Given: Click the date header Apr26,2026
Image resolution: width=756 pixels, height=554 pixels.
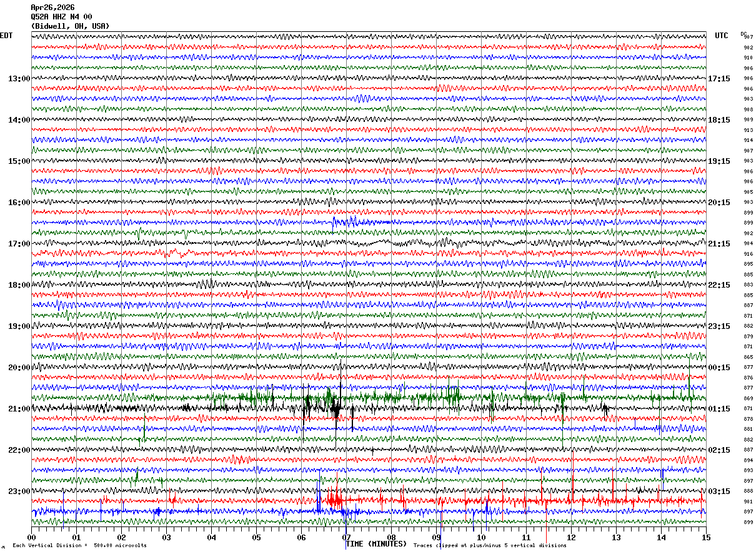Looking at the screenshot, I should click(x=52, y=8).
